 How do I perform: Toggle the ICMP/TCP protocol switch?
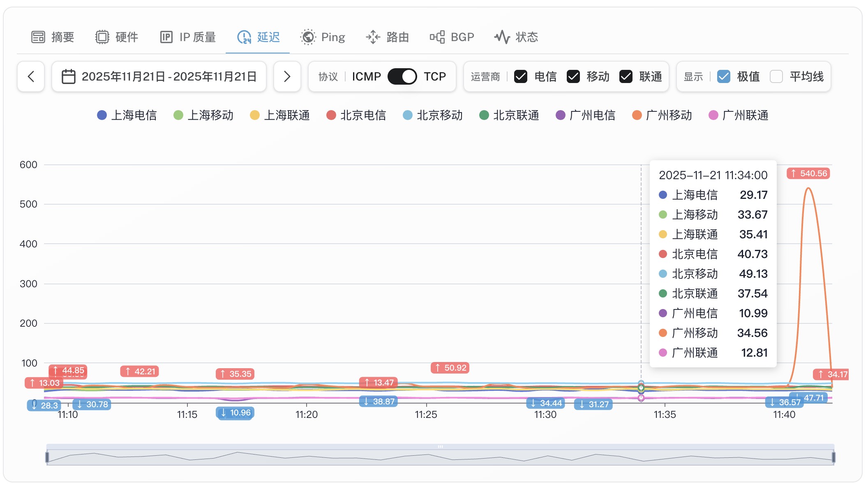[x=402, y=77]
